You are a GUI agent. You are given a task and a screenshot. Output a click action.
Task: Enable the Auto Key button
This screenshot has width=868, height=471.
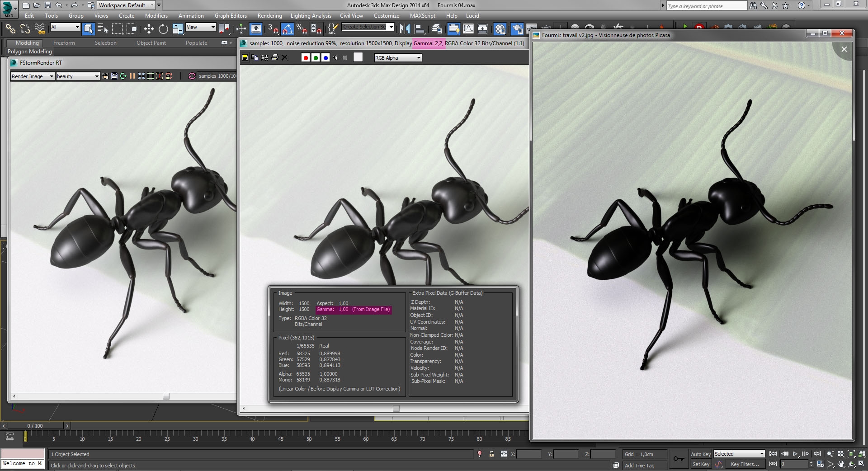click(x=700, y=454)
